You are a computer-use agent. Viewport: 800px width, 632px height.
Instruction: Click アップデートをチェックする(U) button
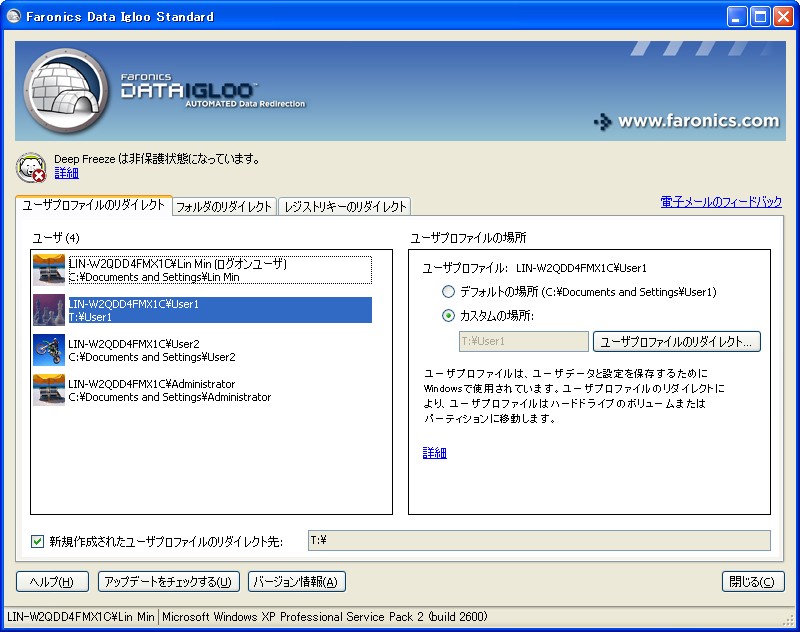pyautogui.click(x=168, y=582)
